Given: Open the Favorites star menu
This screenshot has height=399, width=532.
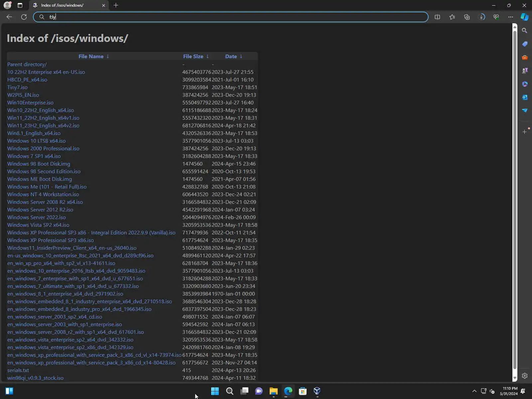Looking at the screenshot, I should tap(452, 17).
